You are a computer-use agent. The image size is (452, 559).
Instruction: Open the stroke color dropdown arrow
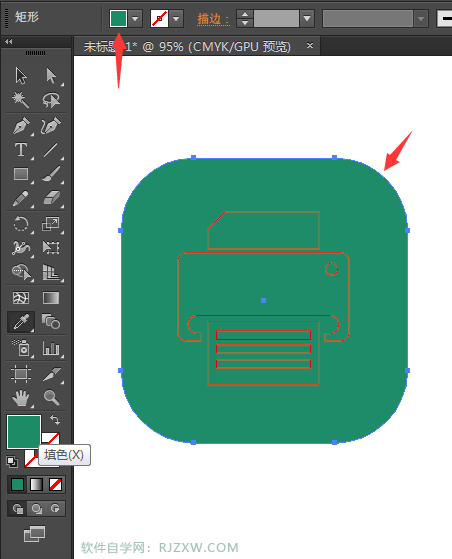(176, 19)
